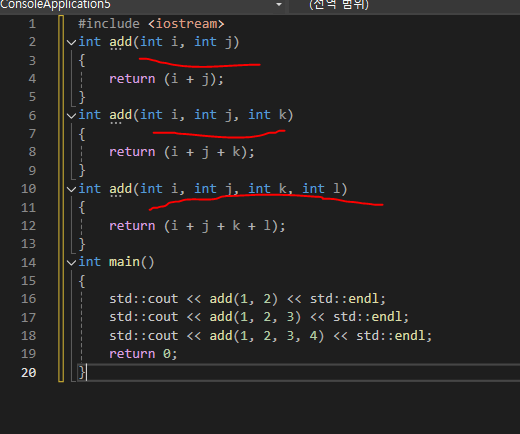
Task: Click the add function name on line 2
Action: pyautogui.click(x=121, y=42)
